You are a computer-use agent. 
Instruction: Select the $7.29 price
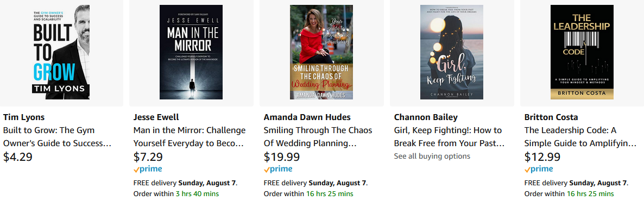click(x=148, y=158)
